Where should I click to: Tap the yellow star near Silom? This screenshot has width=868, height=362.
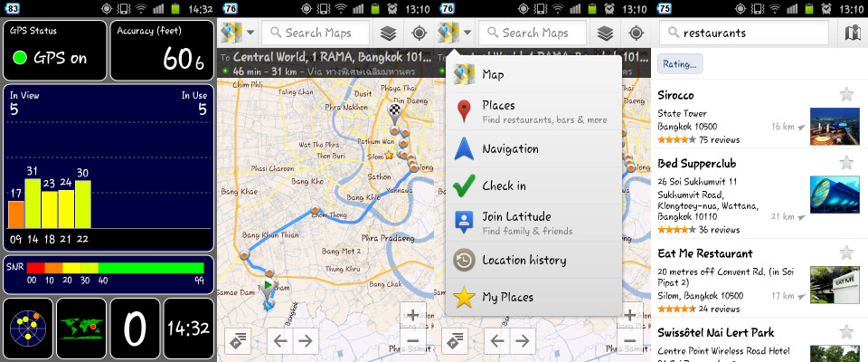(x=389, y=156)
